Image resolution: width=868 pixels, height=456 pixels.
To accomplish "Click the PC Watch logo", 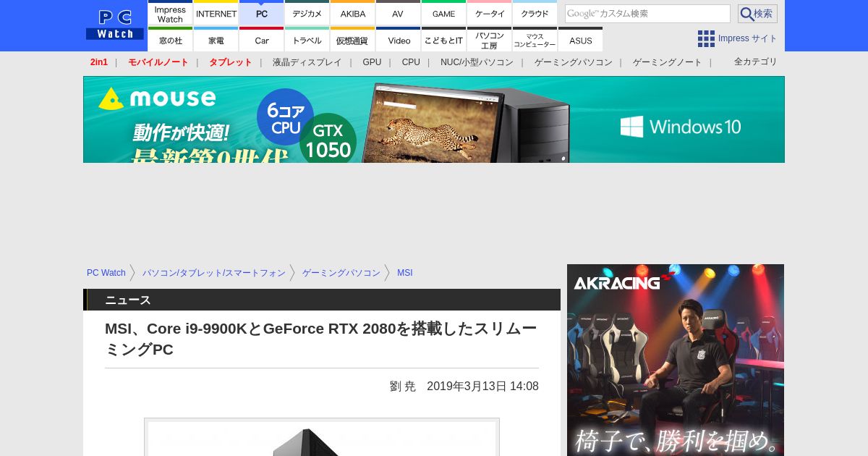I will [x=114, y=25].
